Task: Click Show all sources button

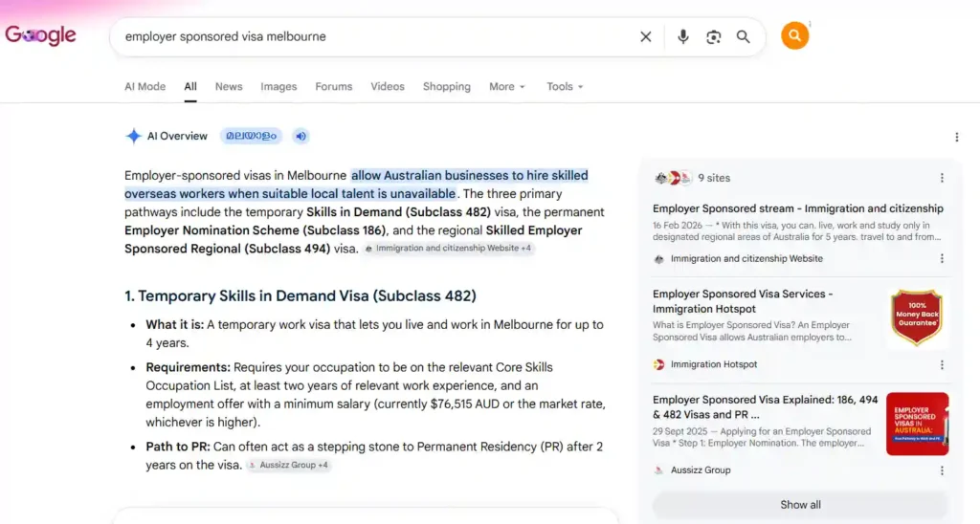Action: pyautogui.click(x=801, y=505)
